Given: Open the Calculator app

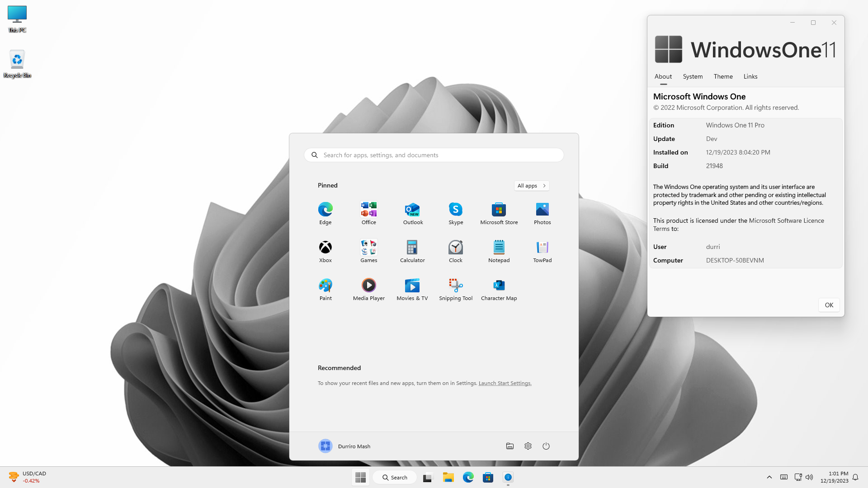Looking at the screenshot, I should pos(412,251).
